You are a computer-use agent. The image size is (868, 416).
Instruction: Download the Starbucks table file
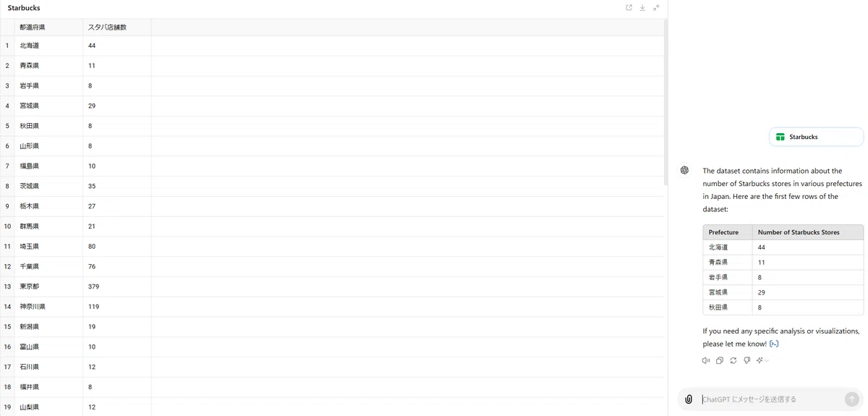(642, 7)
